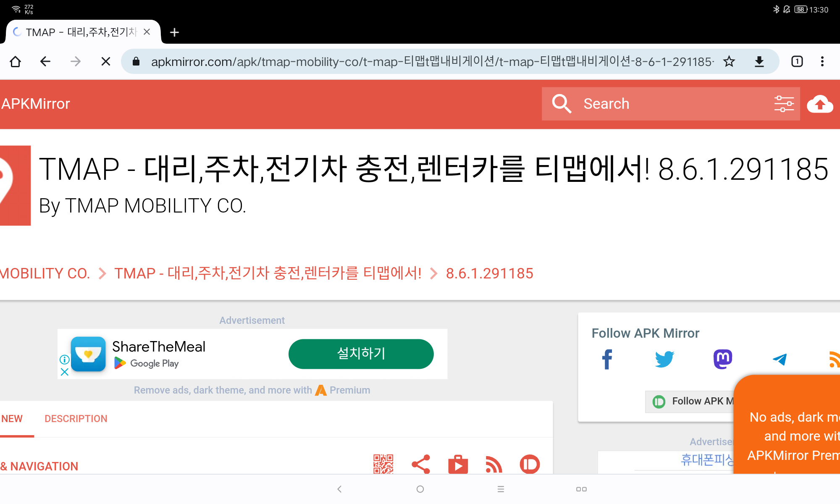Open the tab switcher showing 1 tab

(x=797, y=62)
